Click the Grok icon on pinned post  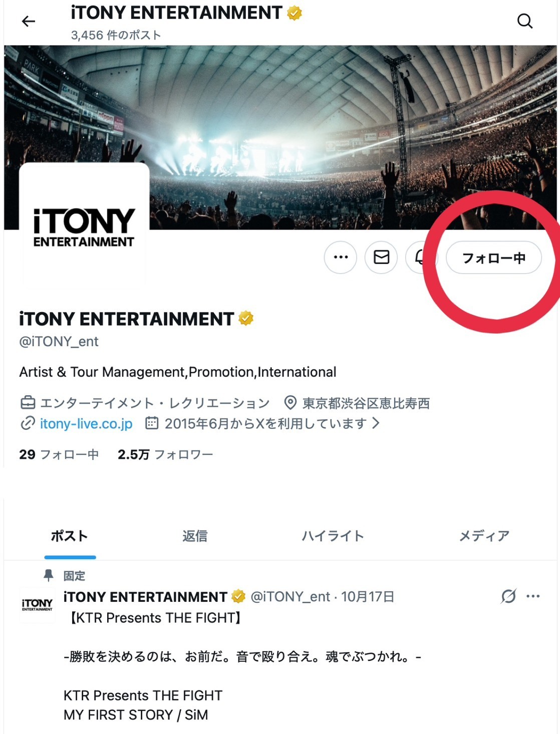pos(508,596)
